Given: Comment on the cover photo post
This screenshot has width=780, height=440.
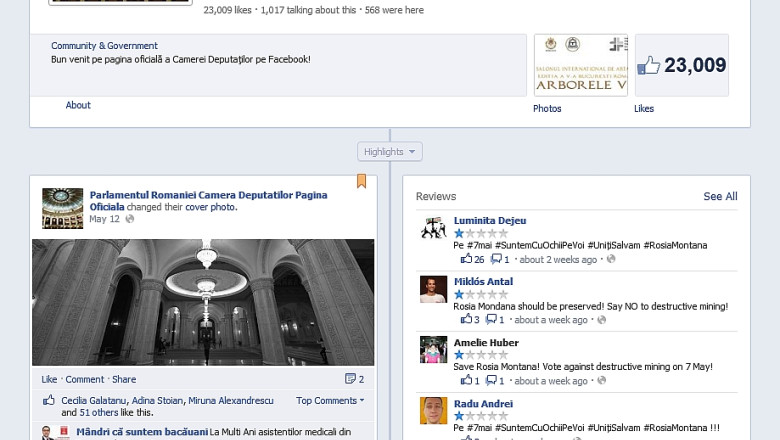Looking at the screenshot, I should click(x=85, y=379).
